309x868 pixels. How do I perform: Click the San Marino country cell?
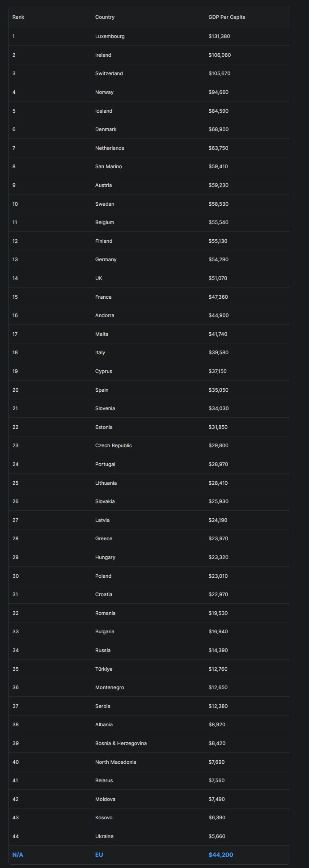pos(108,166)
